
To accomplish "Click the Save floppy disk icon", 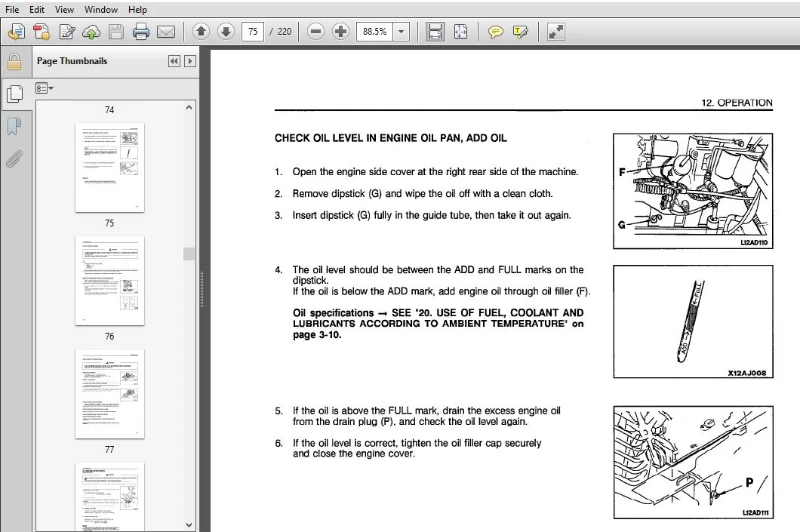I will pos(115,32).
